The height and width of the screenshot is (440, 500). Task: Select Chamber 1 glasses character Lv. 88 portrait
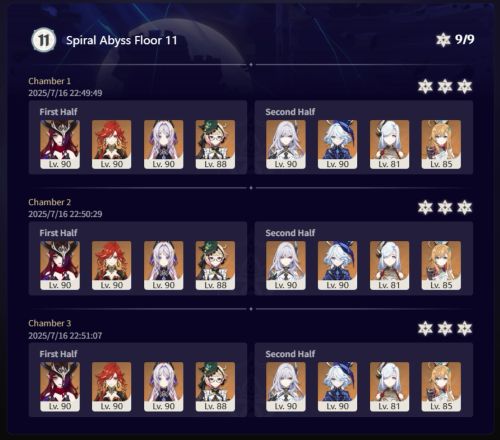215,144
